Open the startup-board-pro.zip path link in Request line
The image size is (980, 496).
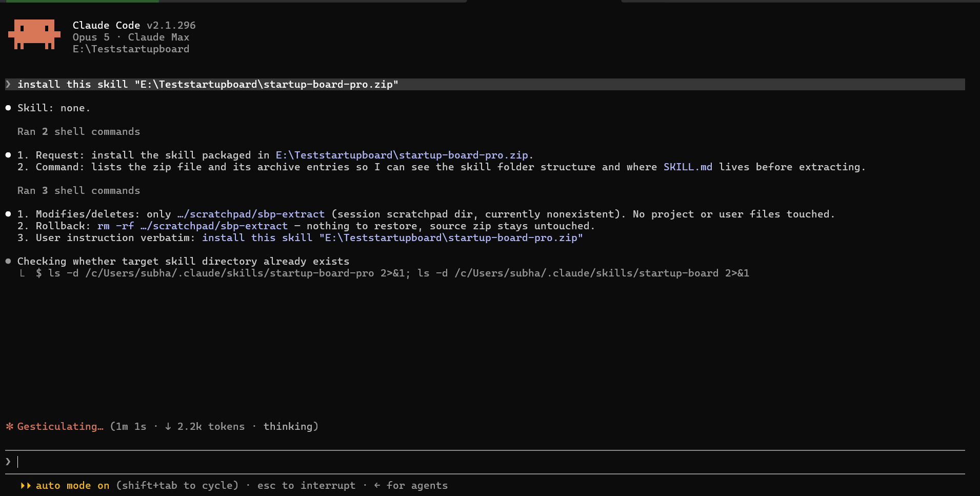402,155
